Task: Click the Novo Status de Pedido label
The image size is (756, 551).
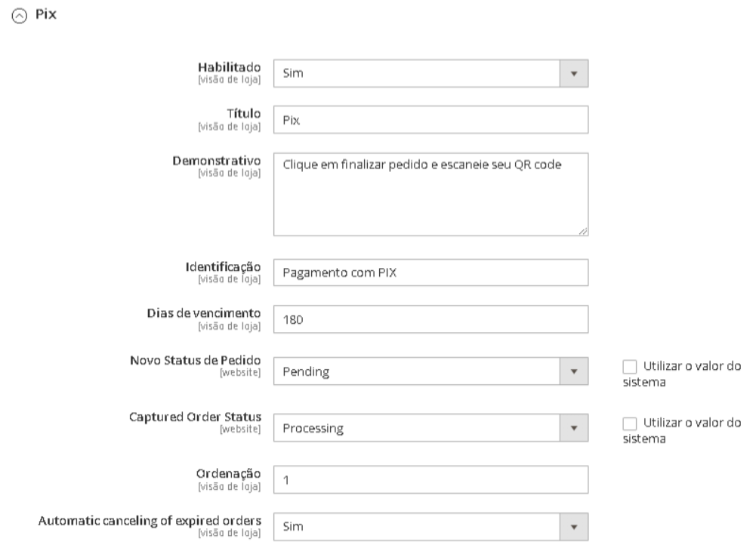Action: [x=195, y=360]
